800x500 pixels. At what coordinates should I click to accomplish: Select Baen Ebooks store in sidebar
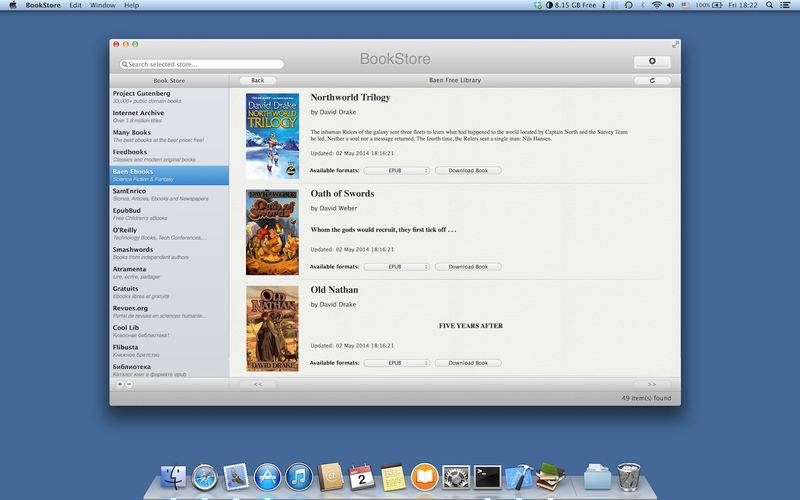(169, 175)
